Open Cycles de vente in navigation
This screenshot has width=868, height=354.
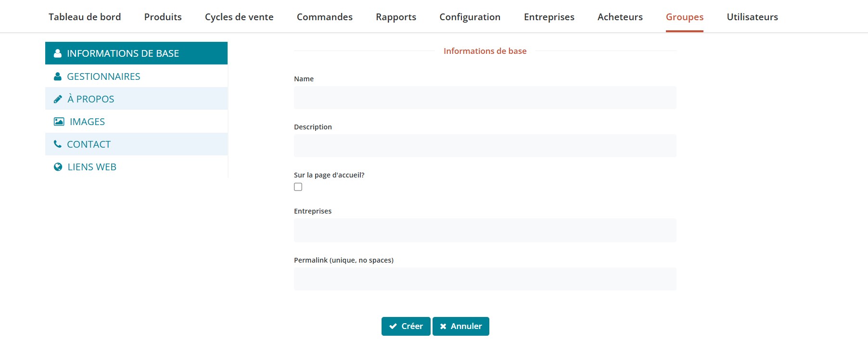click(x=239, y=17)
